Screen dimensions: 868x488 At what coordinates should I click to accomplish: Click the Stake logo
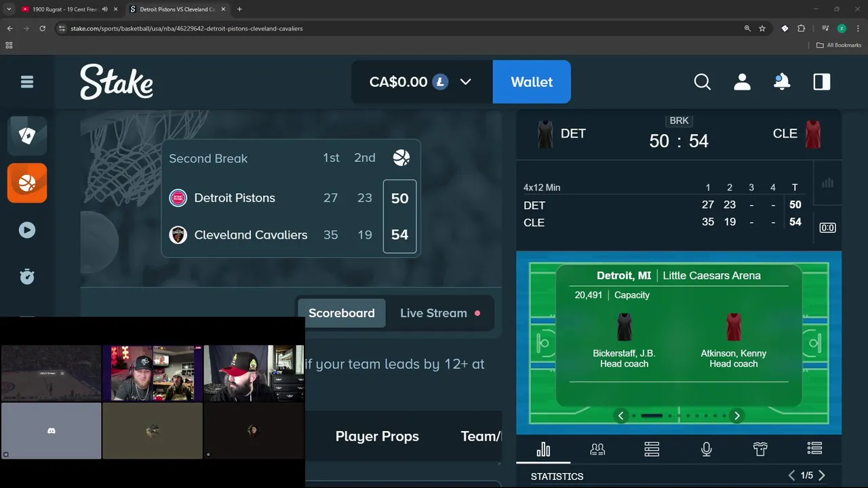pyautogui.click(x=117, y=82)
